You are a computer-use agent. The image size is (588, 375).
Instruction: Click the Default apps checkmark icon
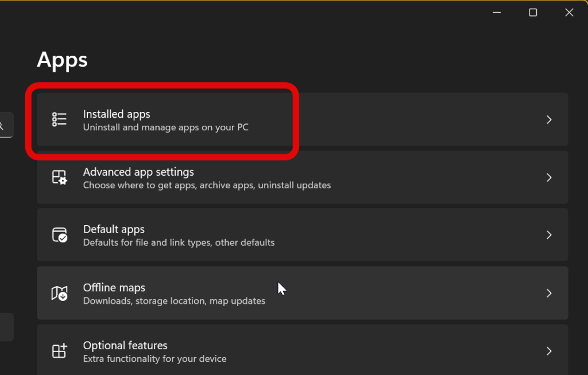(60, 235)
